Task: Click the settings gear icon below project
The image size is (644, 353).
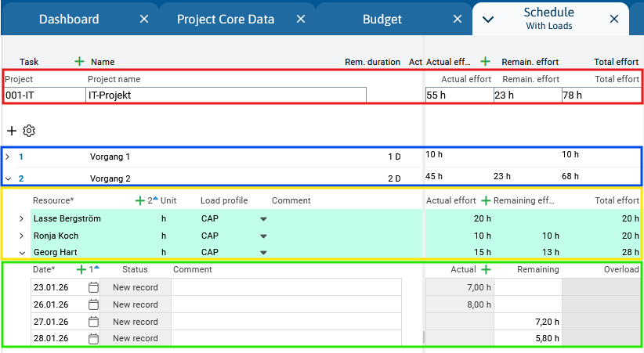Action: click(29, 131)
